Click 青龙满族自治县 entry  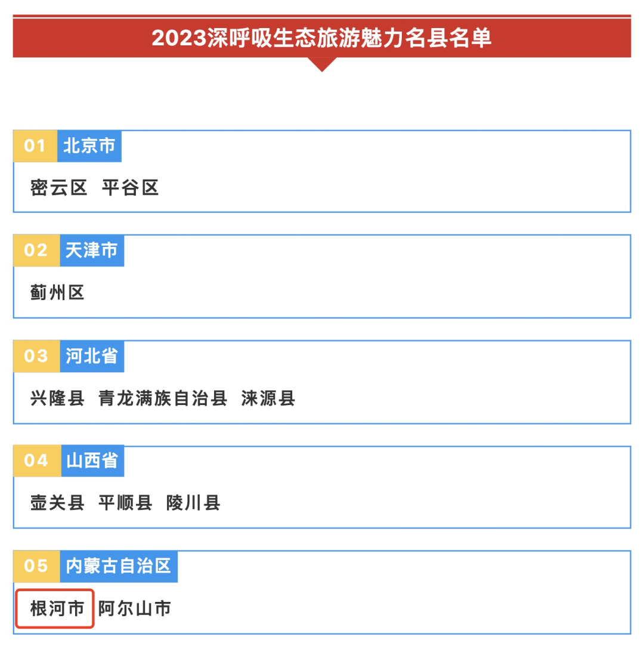163,398
